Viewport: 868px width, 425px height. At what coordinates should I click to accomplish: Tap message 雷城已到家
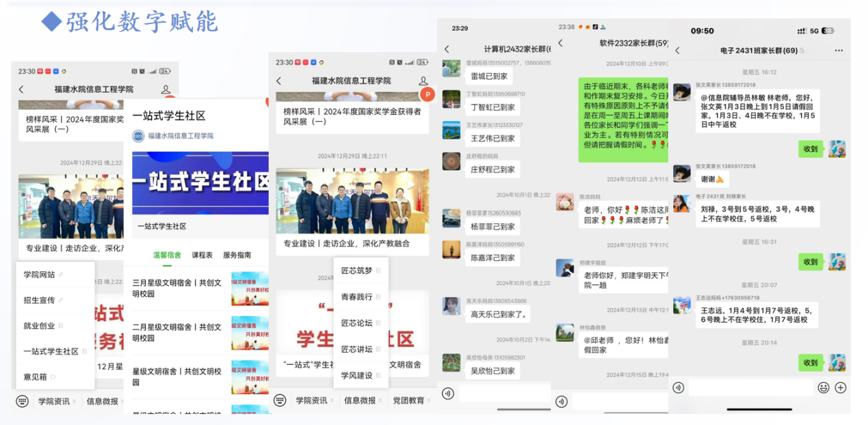click(489, 77)
